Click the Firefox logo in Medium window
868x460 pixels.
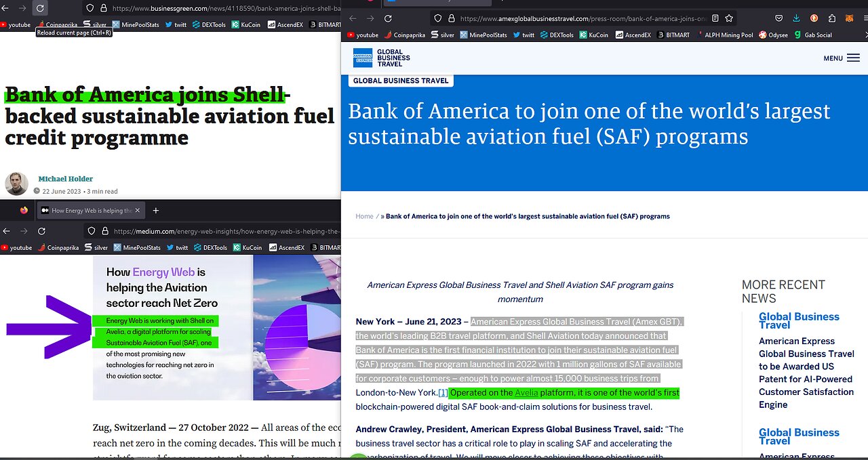pos(24,210)
